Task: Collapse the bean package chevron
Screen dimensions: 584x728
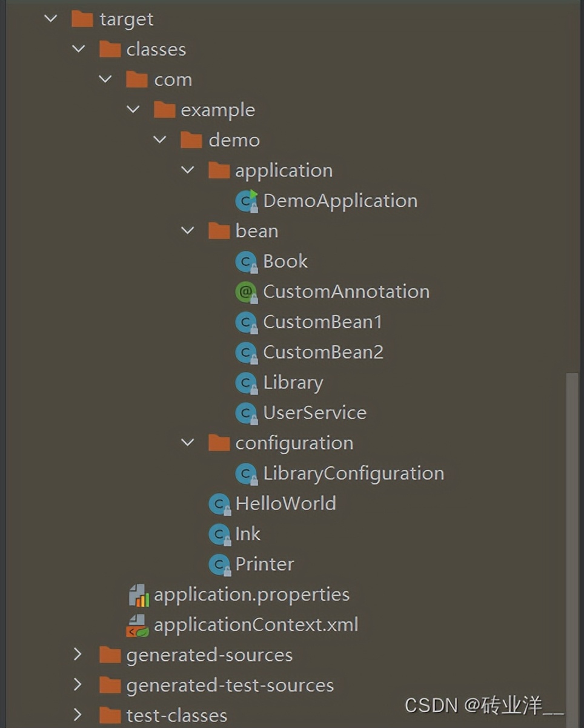Action: [188, 231]
